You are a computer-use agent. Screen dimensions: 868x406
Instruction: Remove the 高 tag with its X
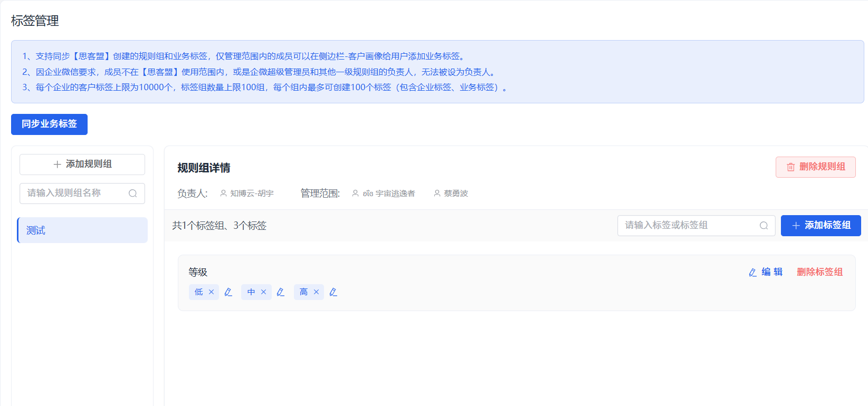click(316, 292)
